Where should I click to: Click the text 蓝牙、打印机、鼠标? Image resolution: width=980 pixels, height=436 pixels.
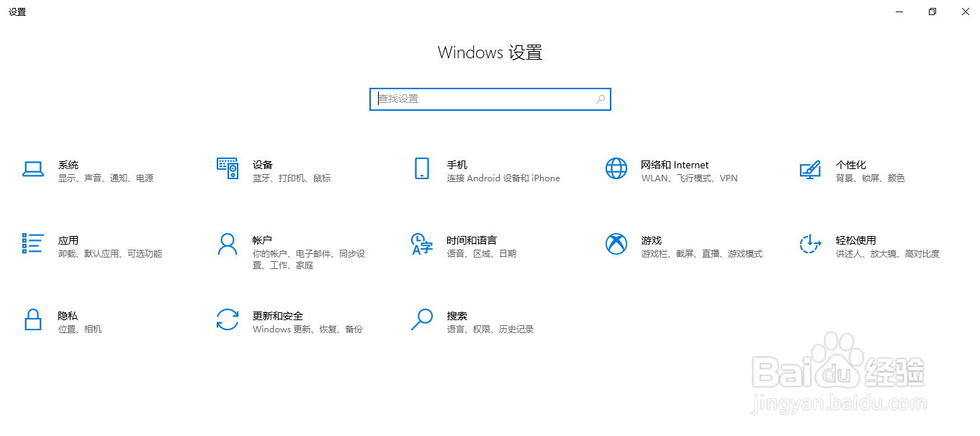tap(292, 178)
